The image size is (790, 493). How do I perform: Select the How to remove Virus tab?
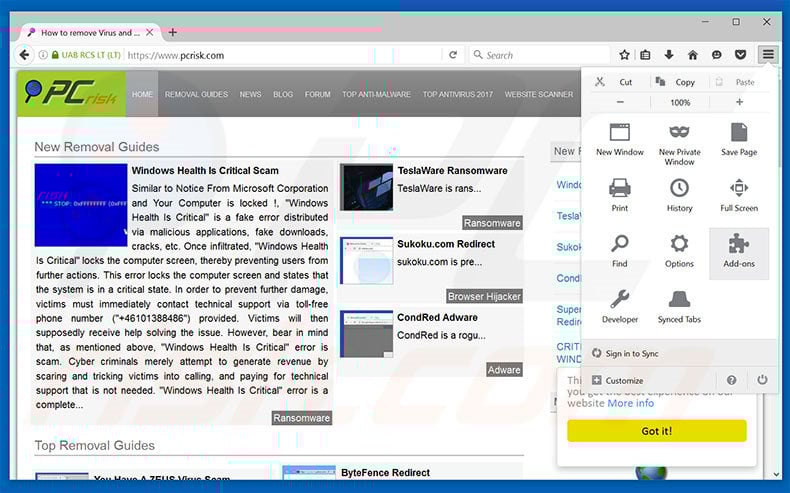click(x=90, y=33)
